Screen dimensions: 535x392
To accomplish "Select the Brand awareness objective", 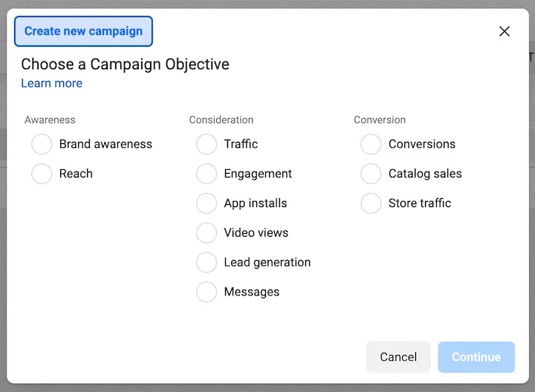I will click(42, 144).
